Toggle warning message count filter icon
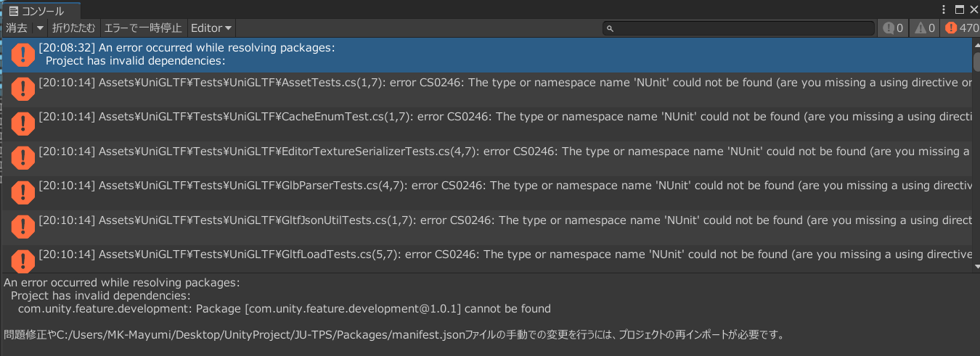 click(926, 28)
